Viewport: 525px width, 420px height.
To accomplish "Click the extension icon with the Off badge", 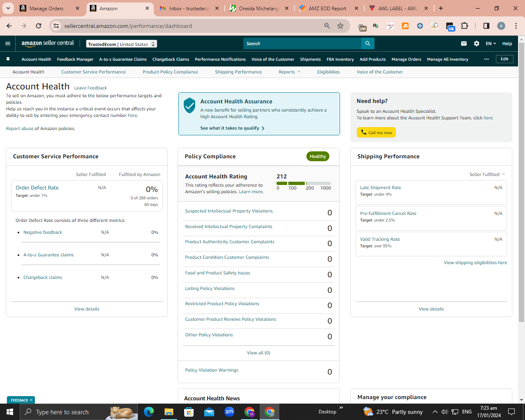I will [x=362, y=27].
